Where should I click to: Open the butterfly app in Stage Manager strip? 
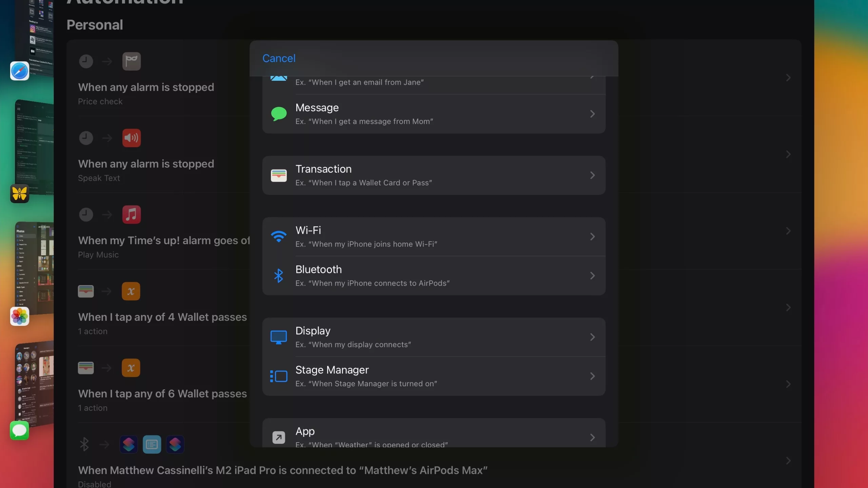click(20, 194)
